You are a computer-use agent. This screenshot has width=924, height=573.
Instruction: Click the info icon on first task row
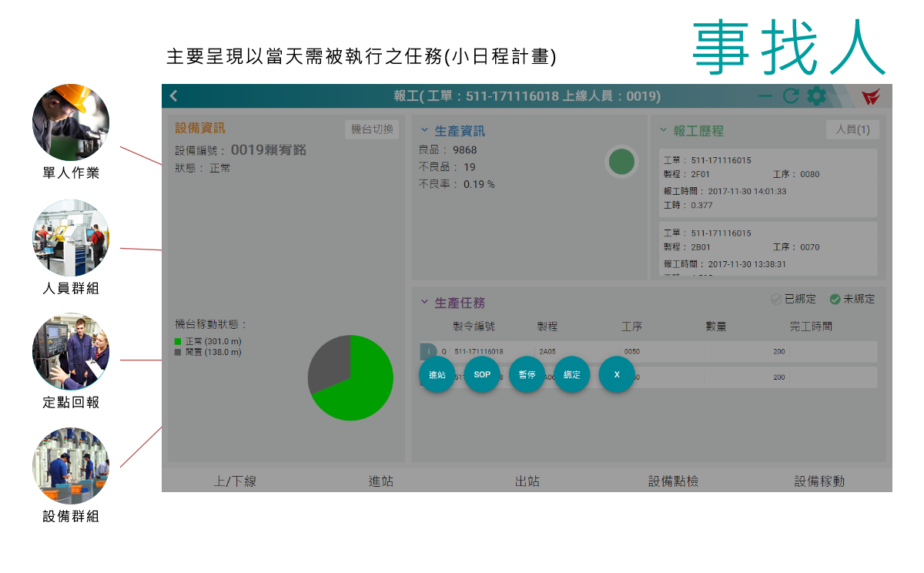(x=427, y=351)
